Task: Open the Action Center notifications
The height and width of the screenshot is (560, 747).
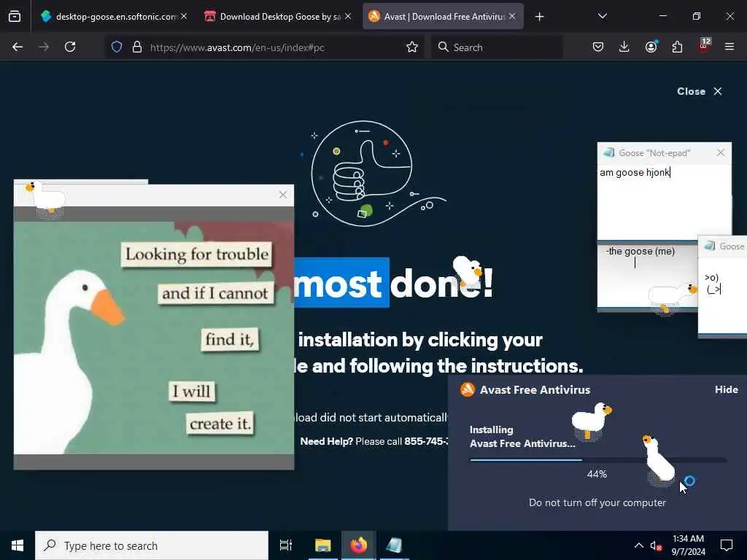Action: 727,545
